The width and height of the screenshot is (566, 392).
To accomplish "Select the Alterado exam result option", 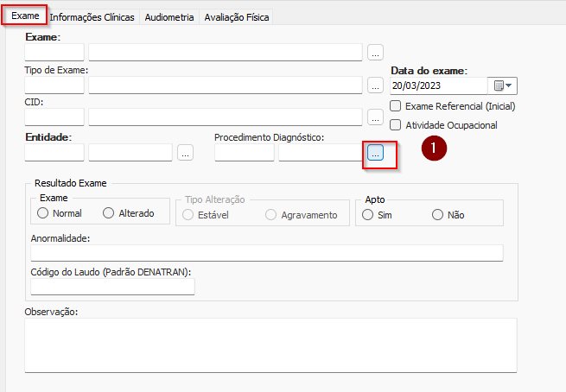I will pyautogui.click(x=109, y=213).
